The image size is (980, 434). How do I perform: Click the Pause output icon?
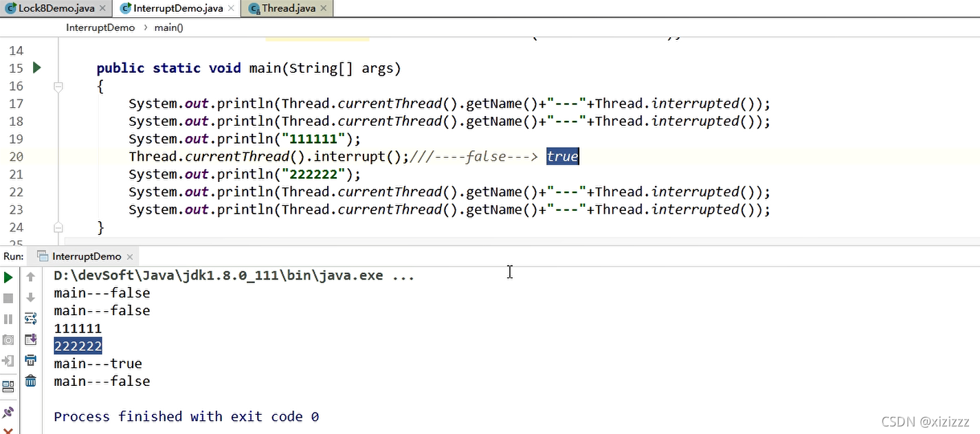[8, 319]
